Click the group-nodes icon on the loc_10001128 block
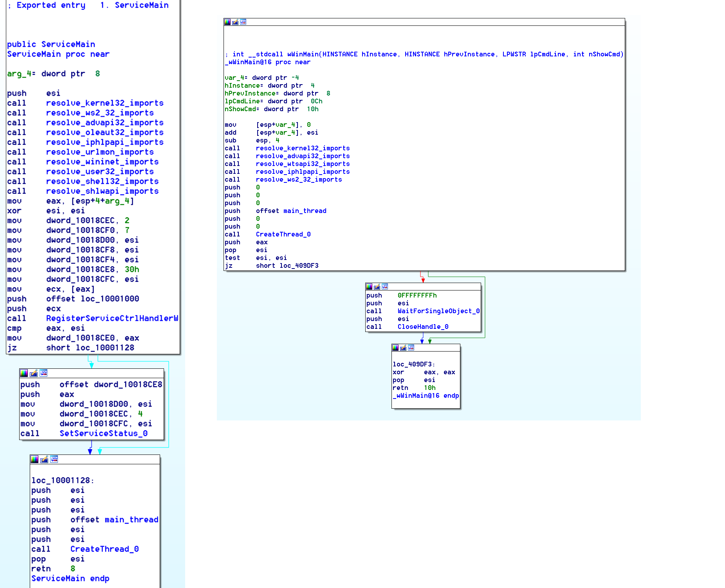Screen dimensions: 725x588 54,459
